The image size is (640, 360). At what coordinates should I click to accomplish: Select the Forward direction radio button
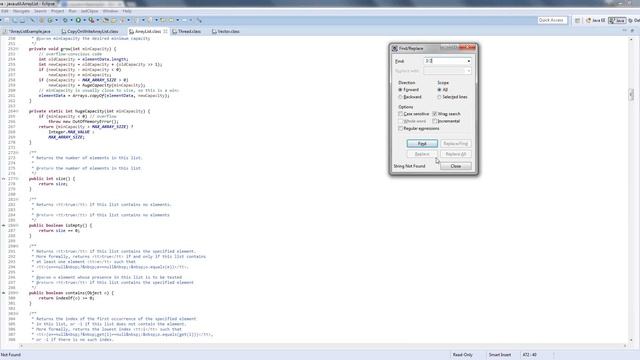[x=400, y=89]
